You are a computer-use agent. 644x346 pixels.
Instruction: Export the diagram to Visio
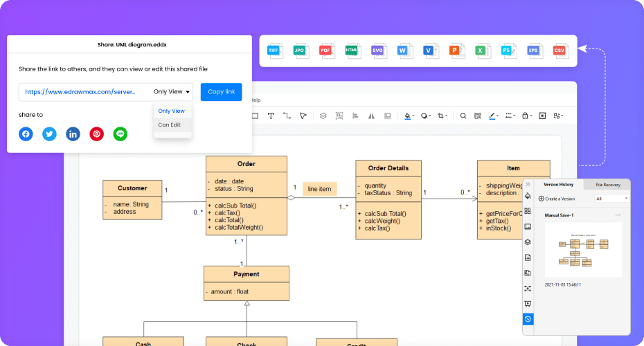pyautogui.click(x=430, y=51)
